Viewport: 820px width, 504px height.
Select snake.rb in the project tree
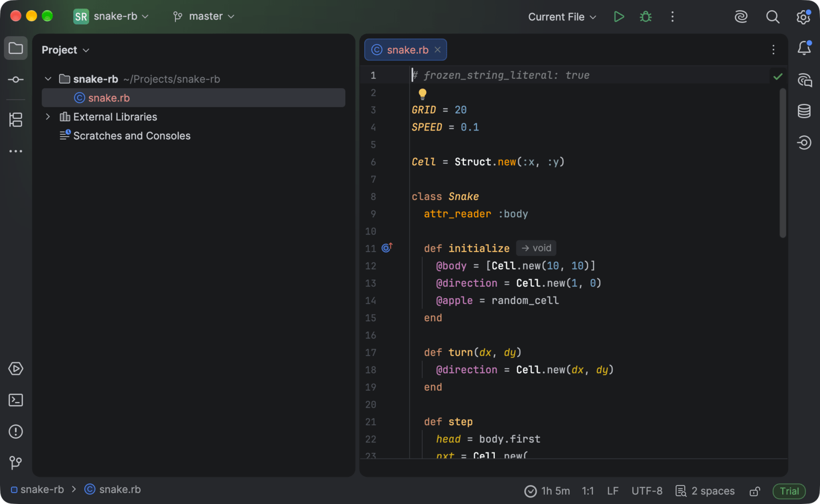click(193, 98)
